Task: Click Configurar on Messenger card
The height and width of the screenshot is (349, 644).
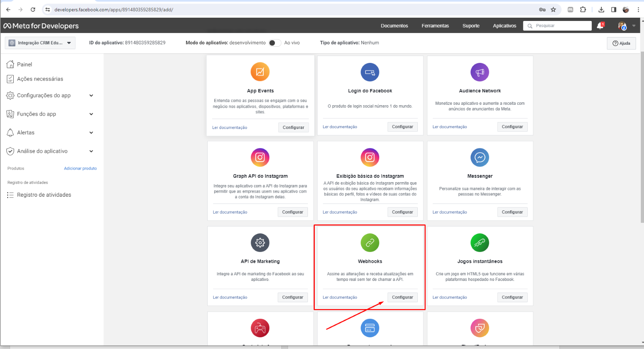Action: coord(512,212)
